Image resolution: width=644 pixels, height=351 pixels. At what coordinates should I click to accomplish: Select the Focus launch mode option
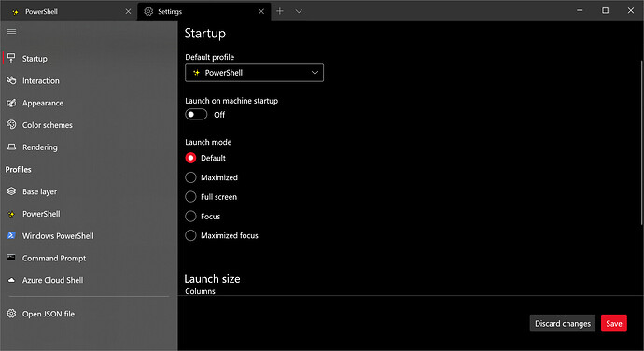(x=190, y=216)
